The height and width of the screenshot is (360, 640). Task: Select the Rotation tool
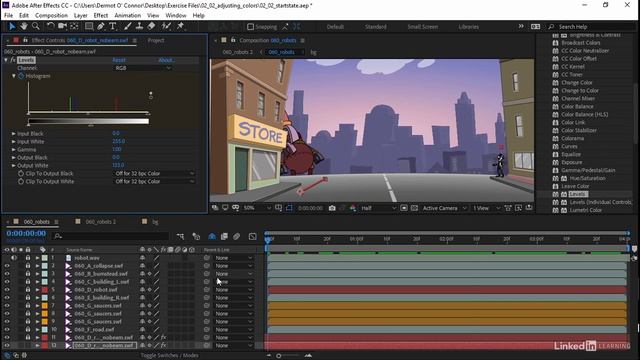[50, 26]
